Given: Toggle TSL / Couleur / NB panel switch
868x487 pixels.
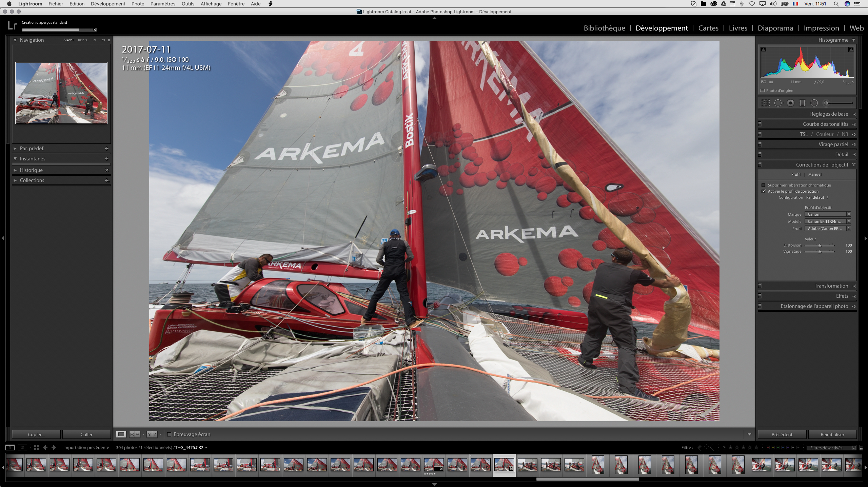Looking at the screenshot, I should pyautogui.click(x=760, y=134).
